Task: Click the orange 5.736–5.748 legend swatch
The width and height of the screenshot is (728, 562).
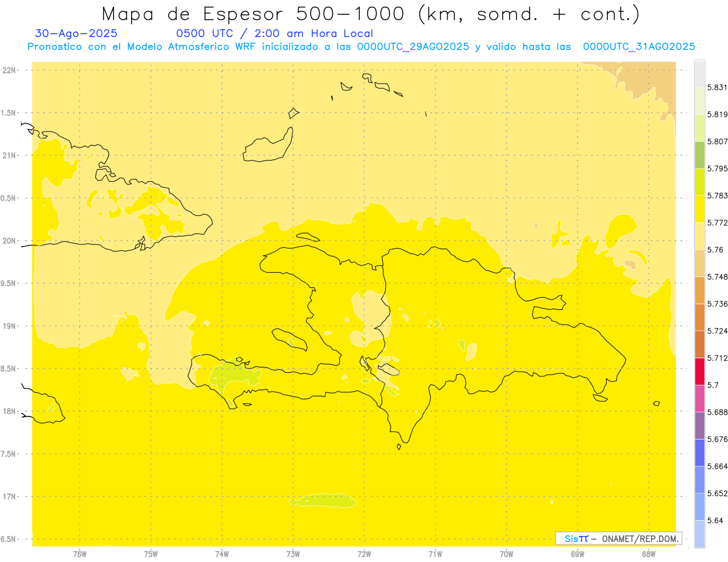Action: [x=699, y=290]
